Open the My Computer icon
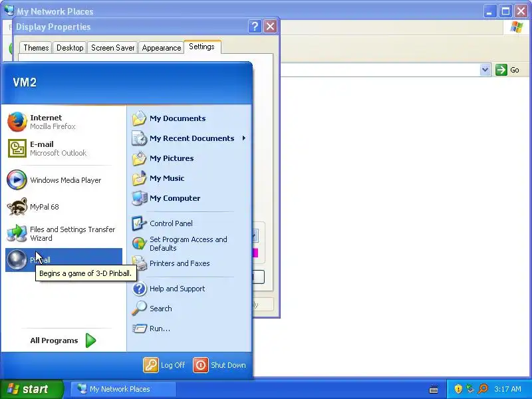532x399 pixels. point(139,198)
